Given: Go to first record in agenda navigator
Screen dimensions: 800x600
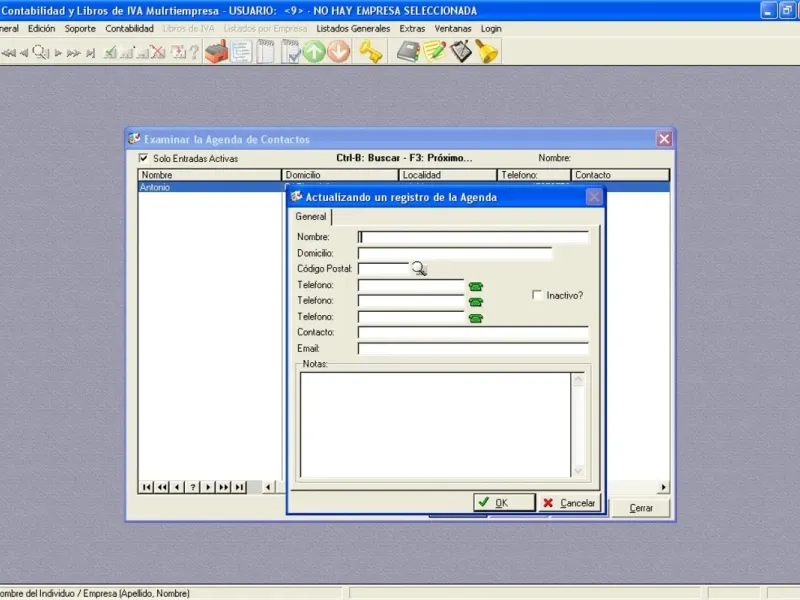Looking at the screenshot, I should click(146, 487).
